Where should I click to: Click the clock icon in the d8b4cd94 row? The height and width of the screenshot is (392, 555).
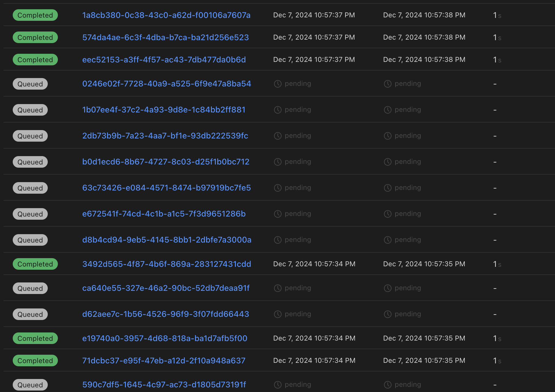278,240
